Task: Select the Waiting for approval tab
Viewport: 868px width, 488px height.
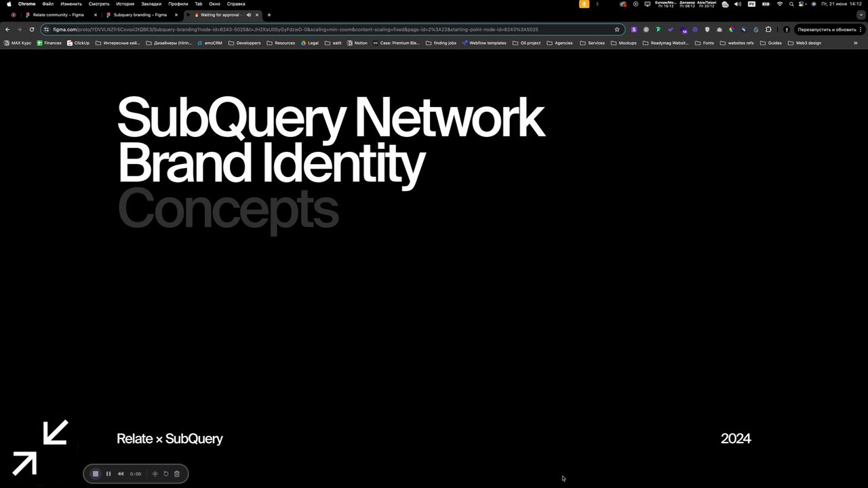Action: (x=222, y=14)
